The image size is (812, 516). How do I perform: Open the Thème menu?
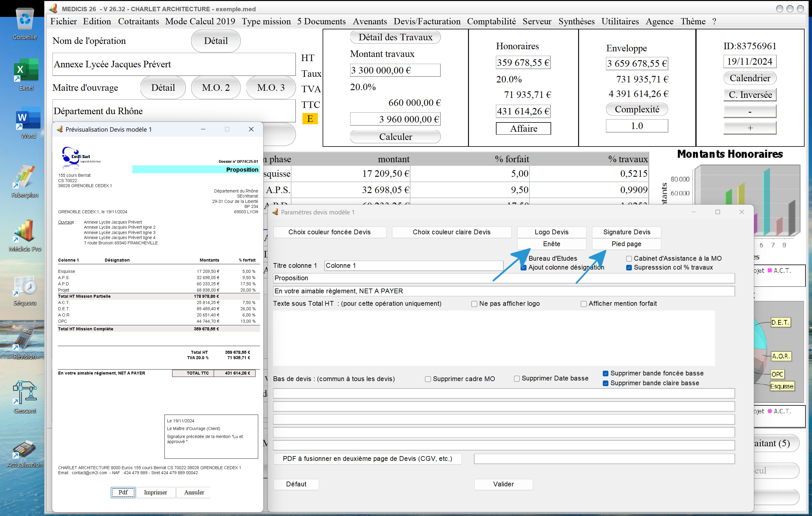[x=693, y=22]
